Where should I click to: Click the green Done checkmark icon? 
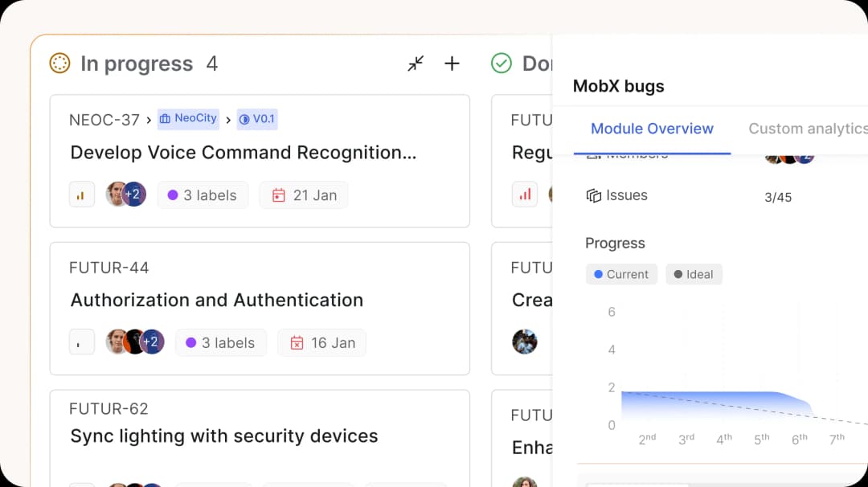tap(501, 63)
